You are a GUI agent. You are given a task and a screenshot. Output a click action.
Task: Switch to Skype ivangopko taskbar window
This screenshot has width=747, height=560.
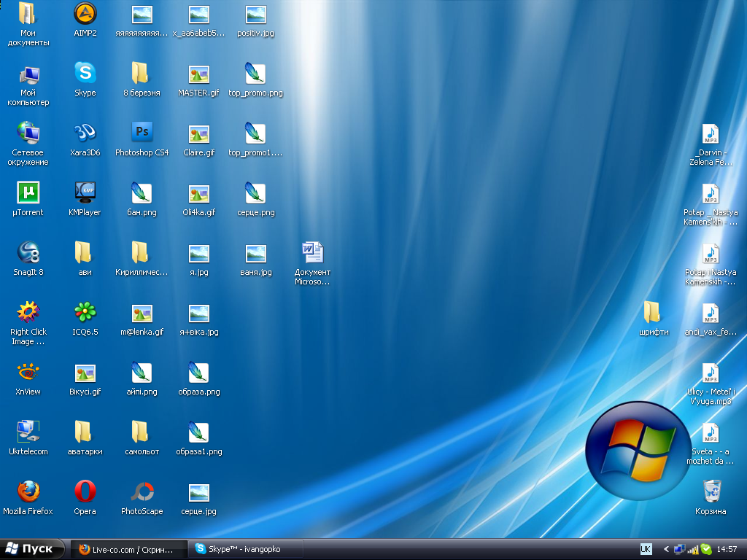coord(244,549)
